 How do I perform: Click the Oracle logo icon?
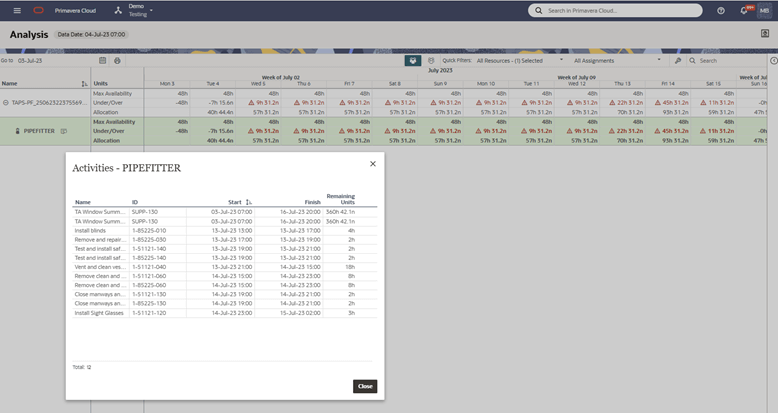click(x=38, y=10)
